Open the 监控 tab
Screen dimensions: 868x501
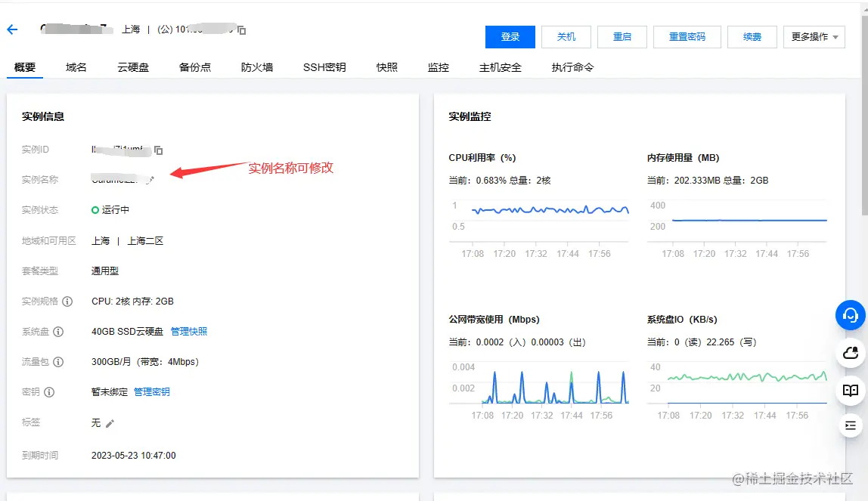click(x=439, y=67)
